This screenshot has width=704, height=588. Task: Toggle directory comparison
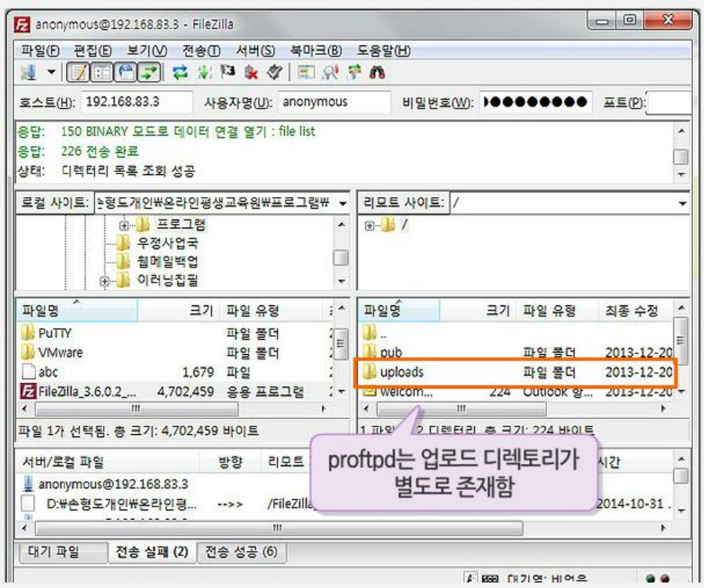[x=330, y=72]
